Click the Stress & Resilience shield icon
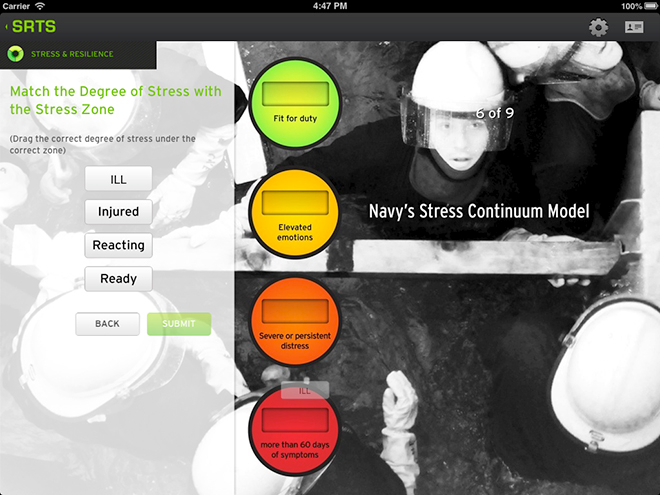 (15, 54)
